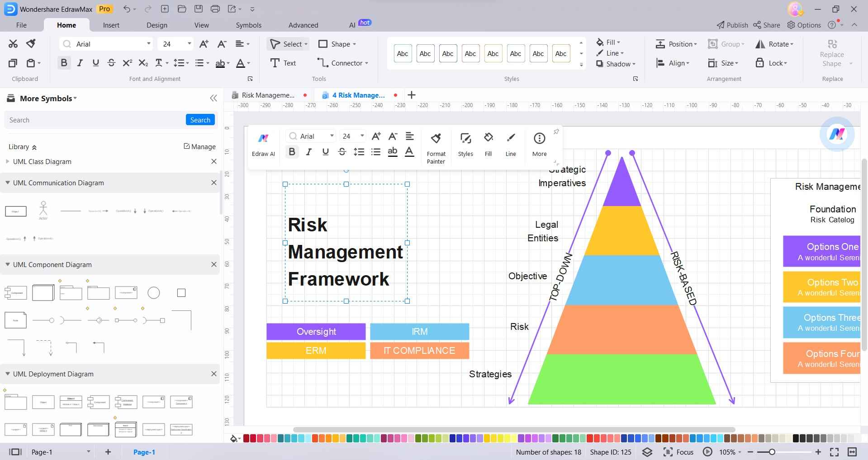This screenshot has width=868, height=460.
Task: Click the page layout icon in status bar
Action: [15, 452]
